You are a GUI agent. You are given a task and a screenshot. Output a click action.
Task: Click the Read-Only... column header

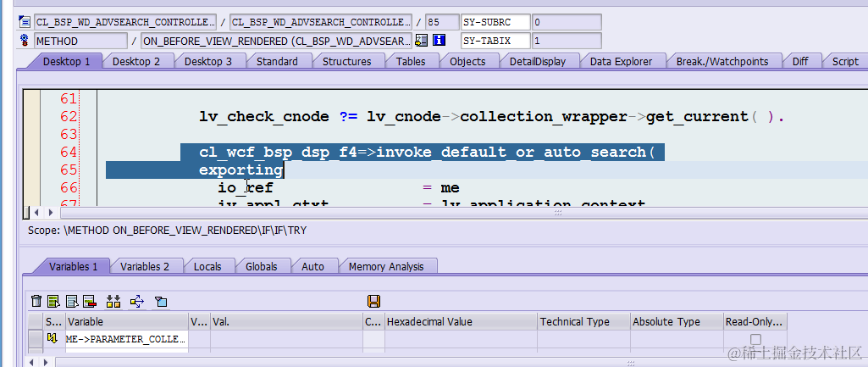pos(755,321)
